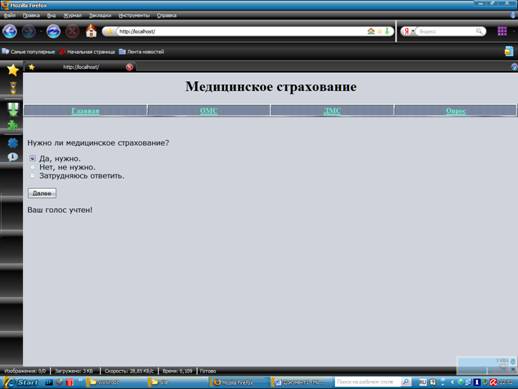Go to the ОМС navigation link
Viewport: 518px width, 389px height.
pyautogui.click(x=209, y=111)
